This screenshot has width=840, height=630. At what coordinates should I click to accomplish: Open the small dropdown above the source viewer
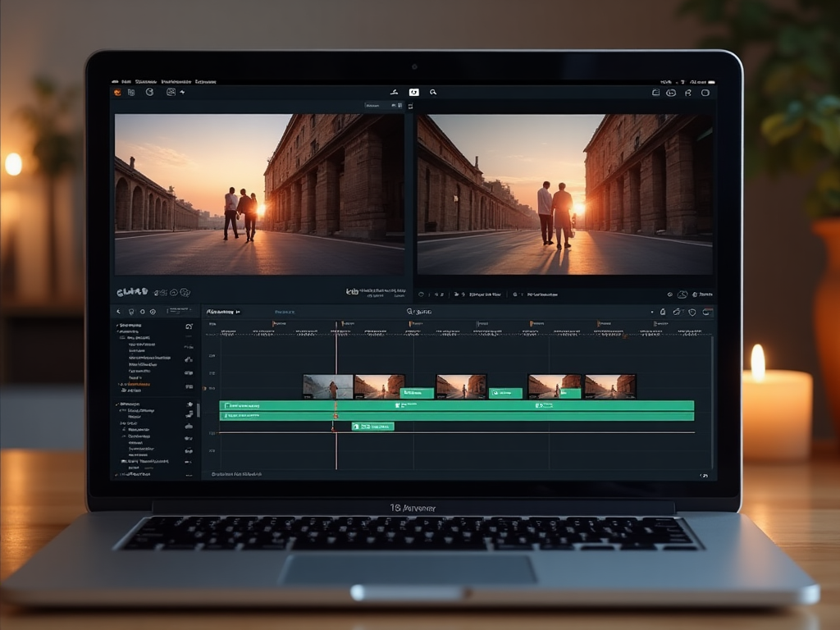tap(377, 105)
